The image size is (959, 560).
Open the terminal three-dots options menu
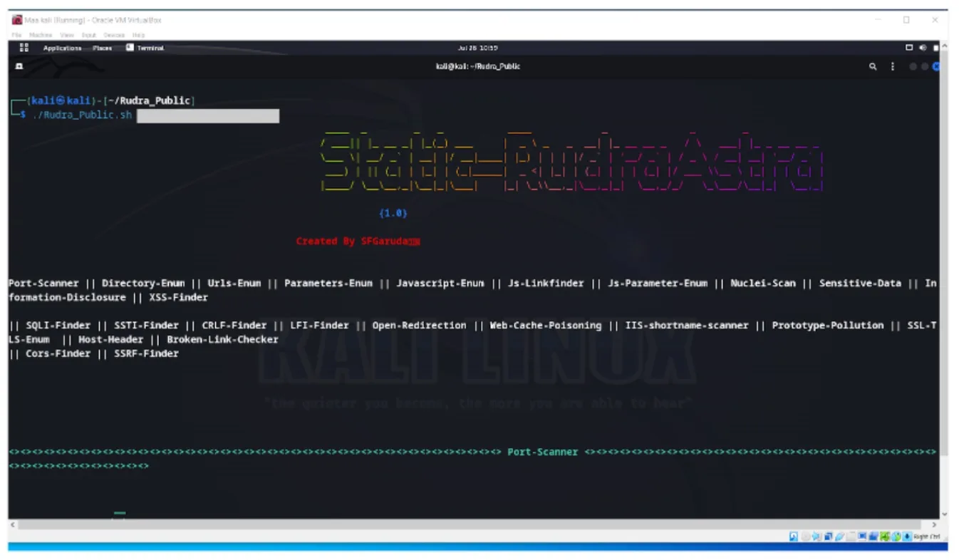pos(893,66)
